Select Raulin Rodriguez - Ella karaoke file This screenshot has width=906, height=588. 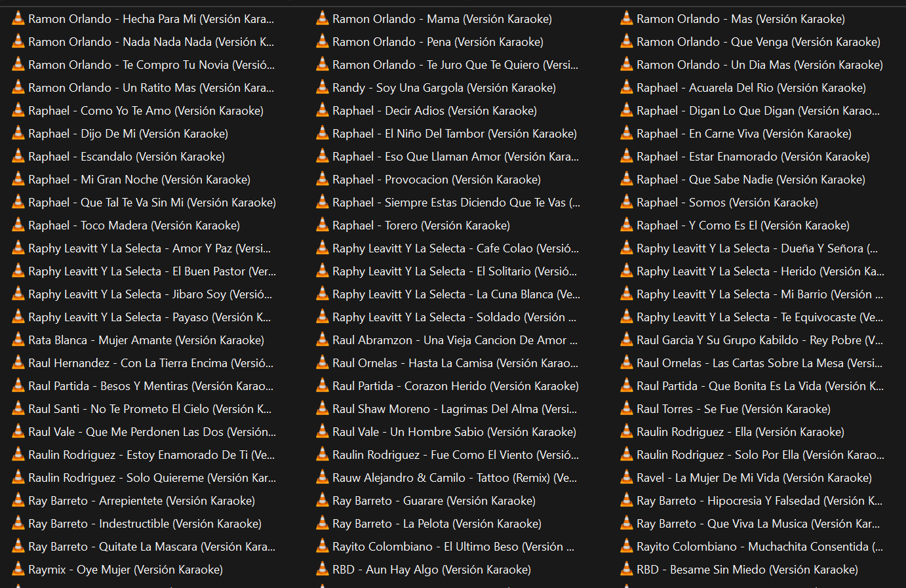tap(740, 432)
